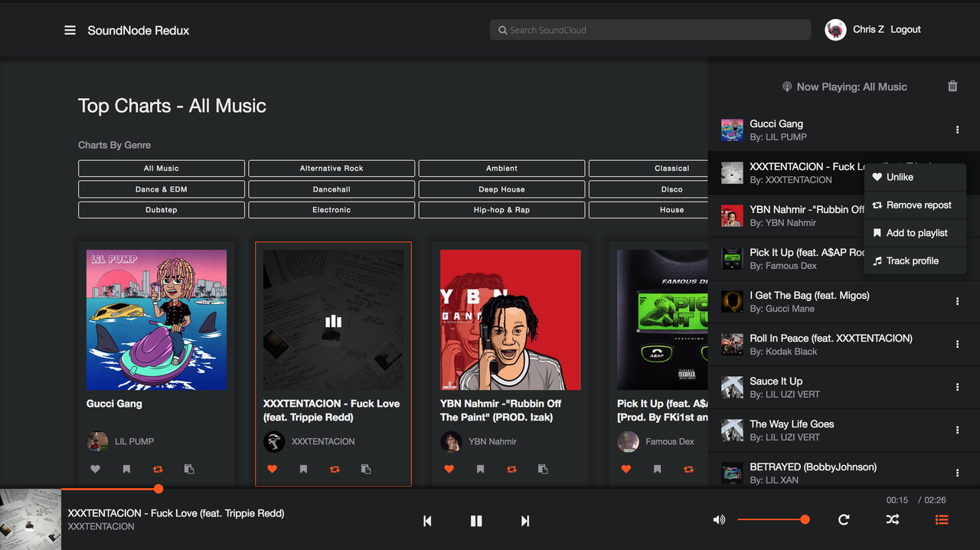Like the Gucci Gang card
Image resolution: width=980 pixels, height=550 pixels.
point(95,469)
